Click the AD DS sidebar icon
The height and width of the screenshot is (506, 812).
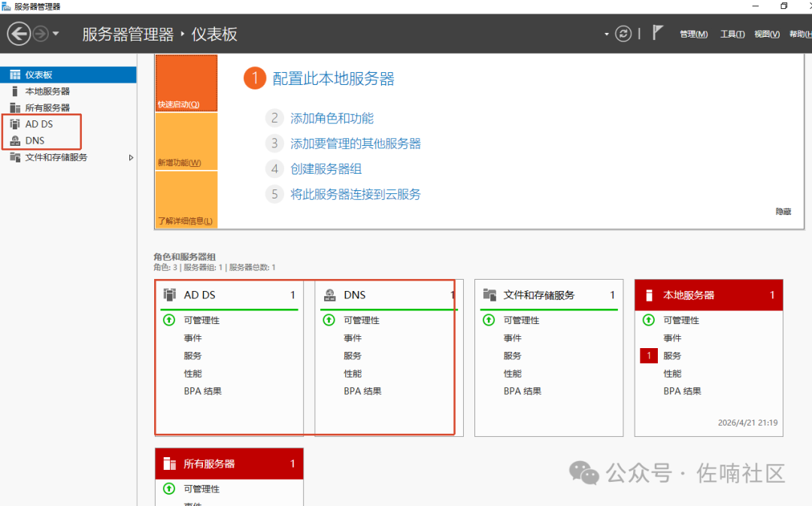(x=15, y=124)
